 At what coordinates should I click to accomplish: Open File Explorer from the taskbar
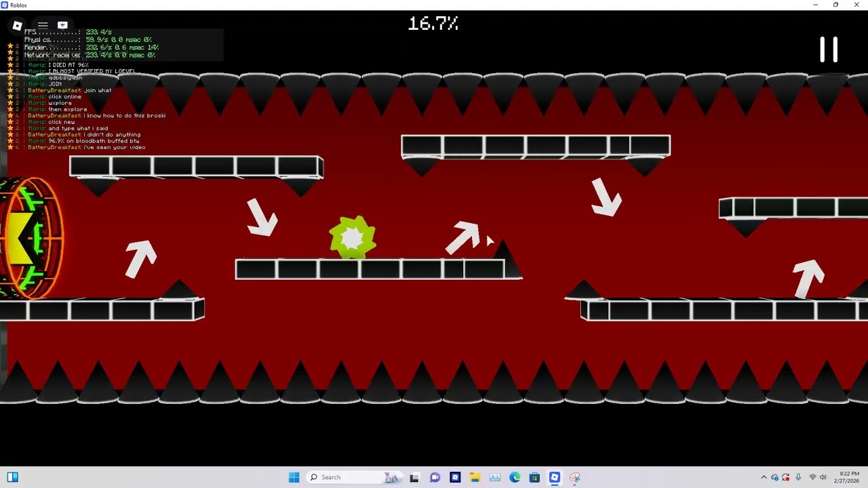[x=475, y=477]
